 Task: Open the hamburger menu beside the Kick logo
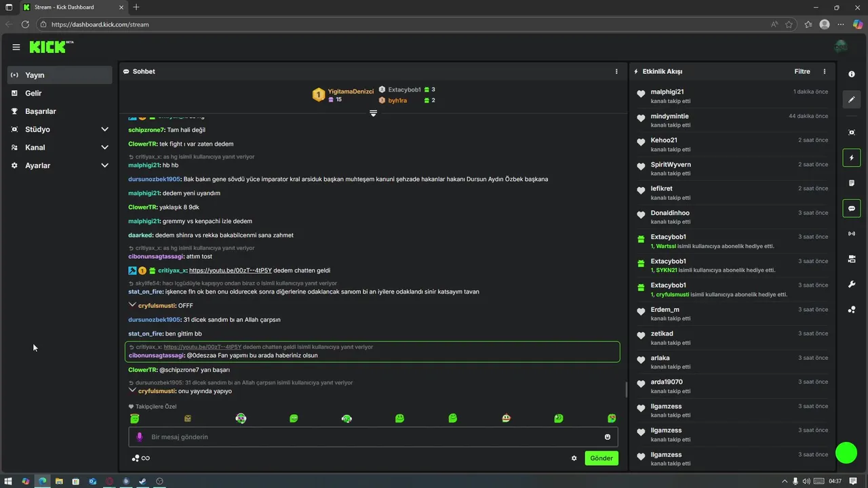click(x=16, y=47)
